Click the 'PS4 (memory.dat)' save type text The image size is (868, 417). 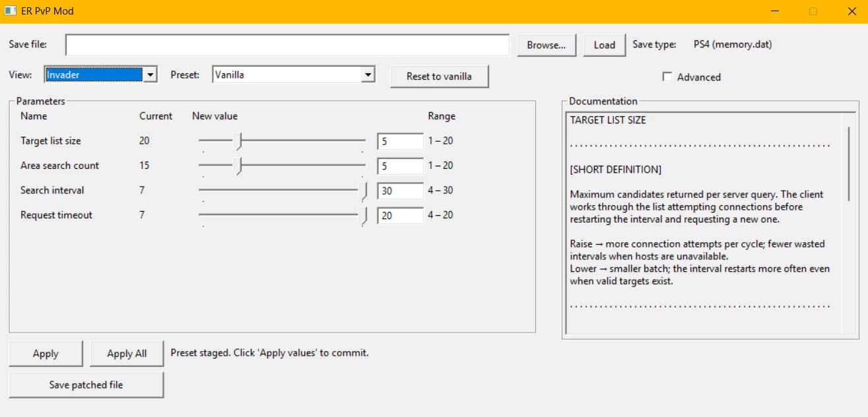(x=733, y=44)
